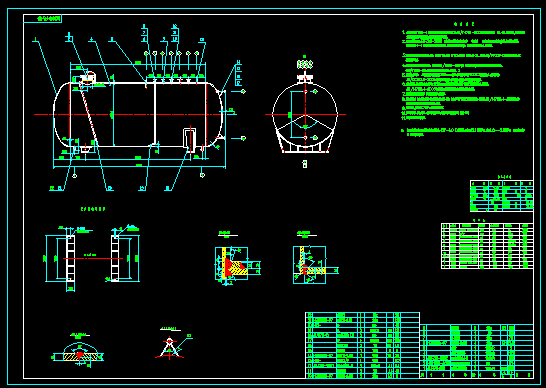Click the red and yellow weld detail section

[x=232, y=265]
